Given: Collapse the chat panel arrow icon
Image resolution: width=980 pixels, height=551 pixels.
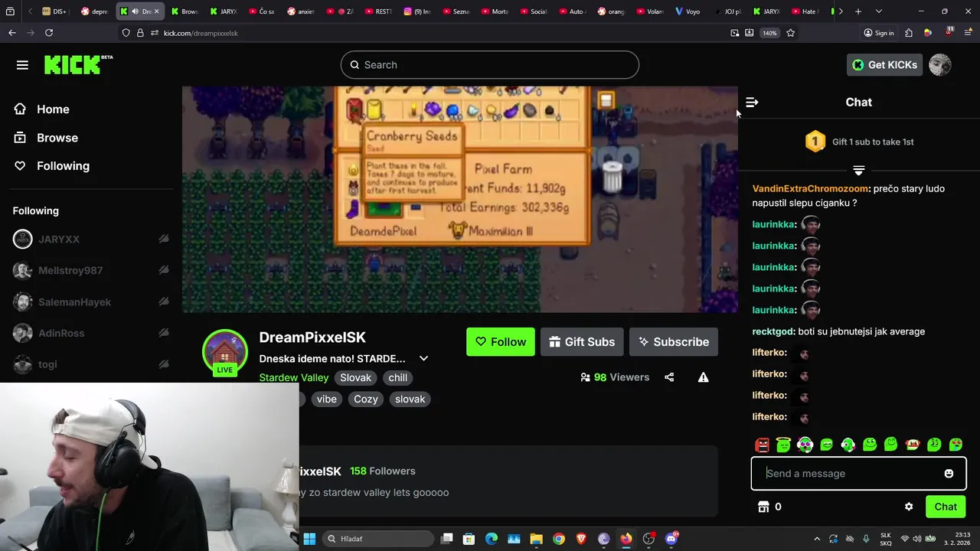Looking at the screenshot, I should pos(752,102).
